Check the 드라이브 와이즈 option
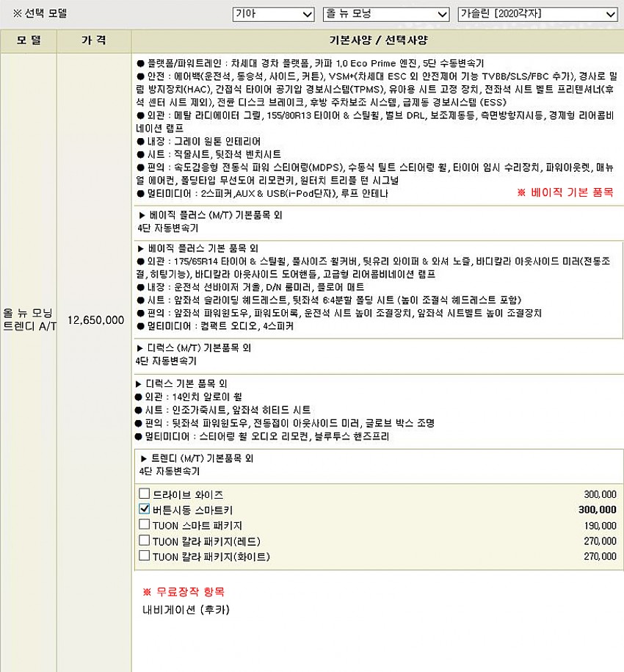The width and height of the screenshot is (624, 672). 144,494
